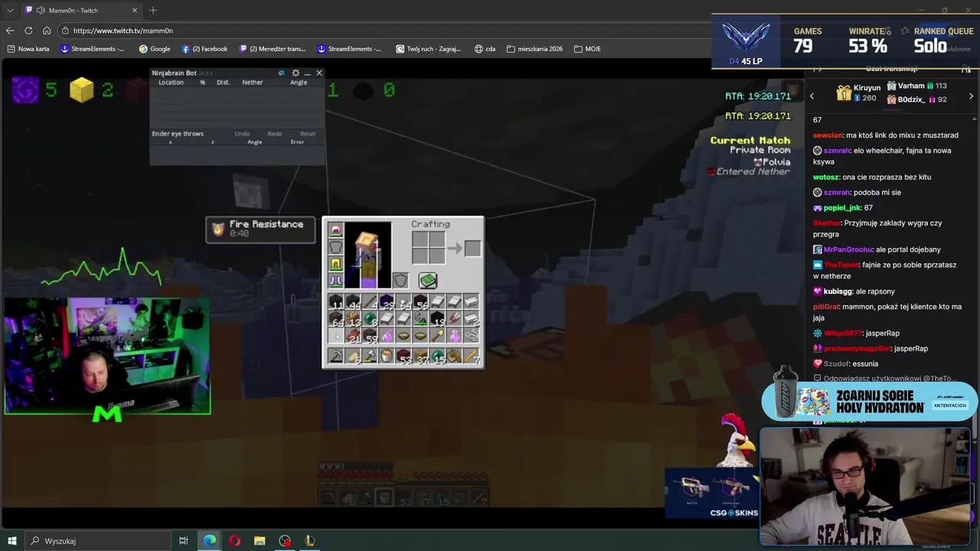Pick up the 4 sticks
Image resolution: width=980 pixels, height=551 pixels.
[370, 302]
